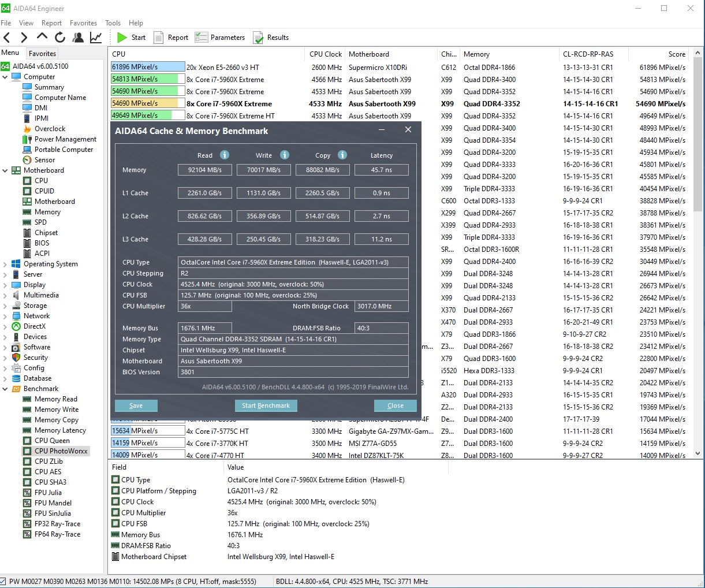The width and height of the screenshot is (705, 588).
Task: Minimize the Cache & Memory Benchmark dialog
Action: point(382,130)
